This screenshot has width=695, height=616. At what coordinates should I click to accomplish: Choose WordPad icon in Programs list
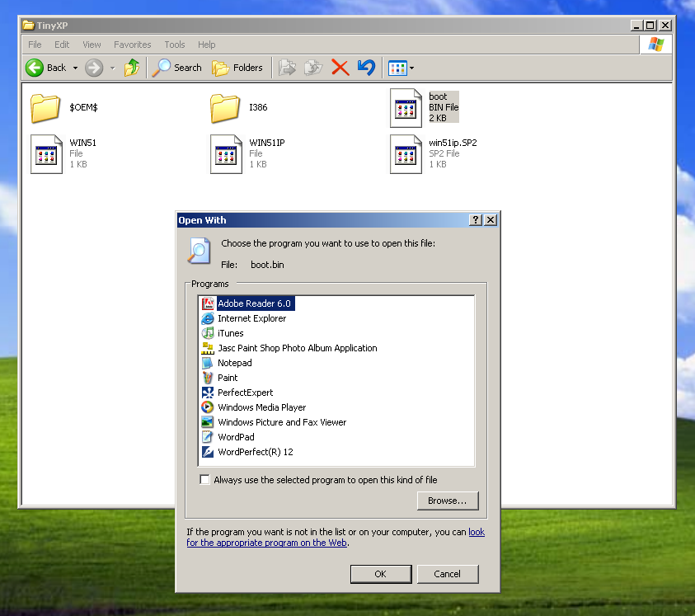[208, 437]
